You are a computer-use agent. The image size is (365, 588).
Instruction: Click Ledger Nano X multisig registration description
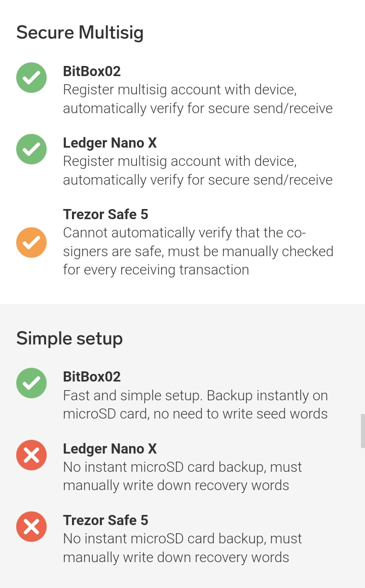198,171
